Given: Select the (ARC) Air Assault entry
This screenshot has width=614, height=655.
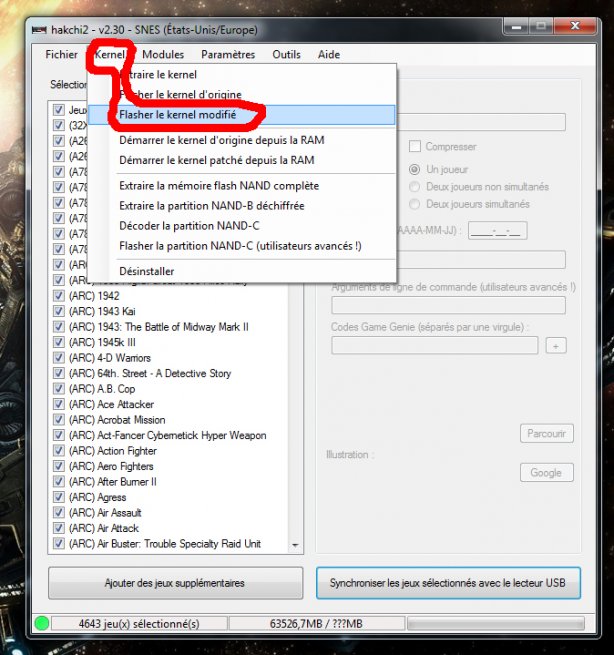Looking at the screenshot, I should [x=105, y=513].
